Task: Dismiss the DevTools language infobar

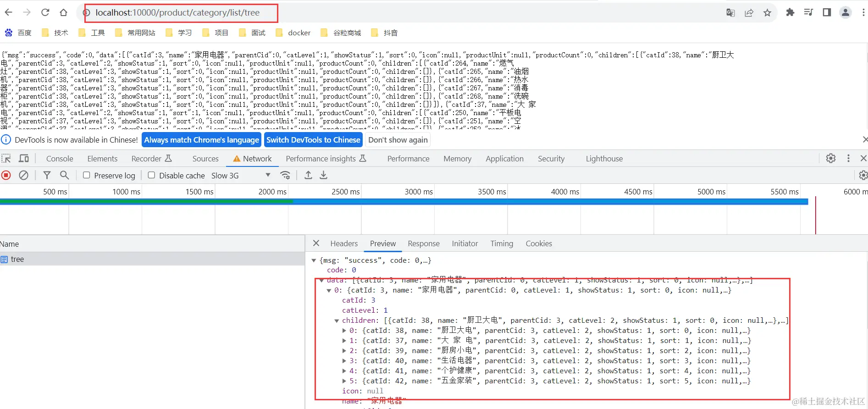Action: pyautogui.click(x=865, y=139)
